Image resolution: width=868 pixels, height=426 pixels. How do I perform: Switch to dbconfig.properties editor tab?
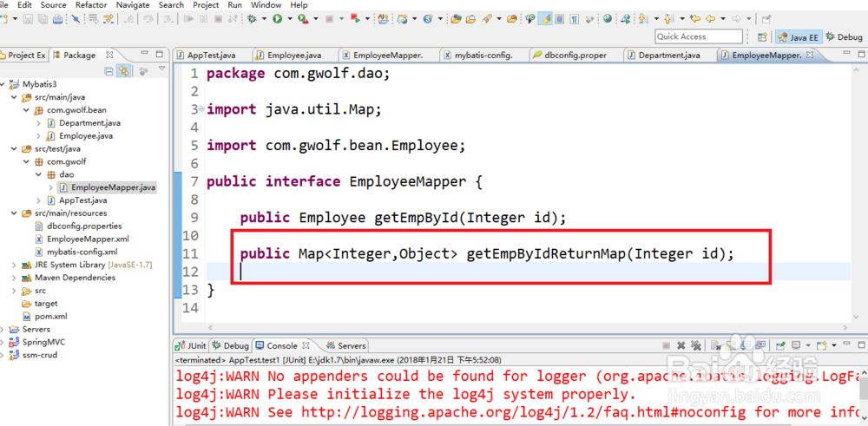point(570,56)
